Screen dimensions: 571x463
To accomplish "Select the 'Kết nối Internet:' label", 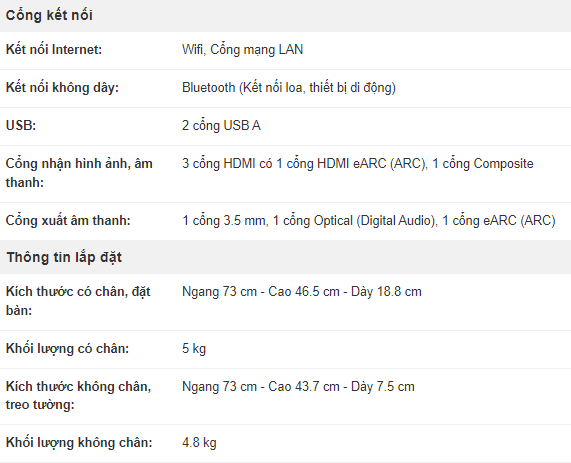I will click(x=54, y=50).
